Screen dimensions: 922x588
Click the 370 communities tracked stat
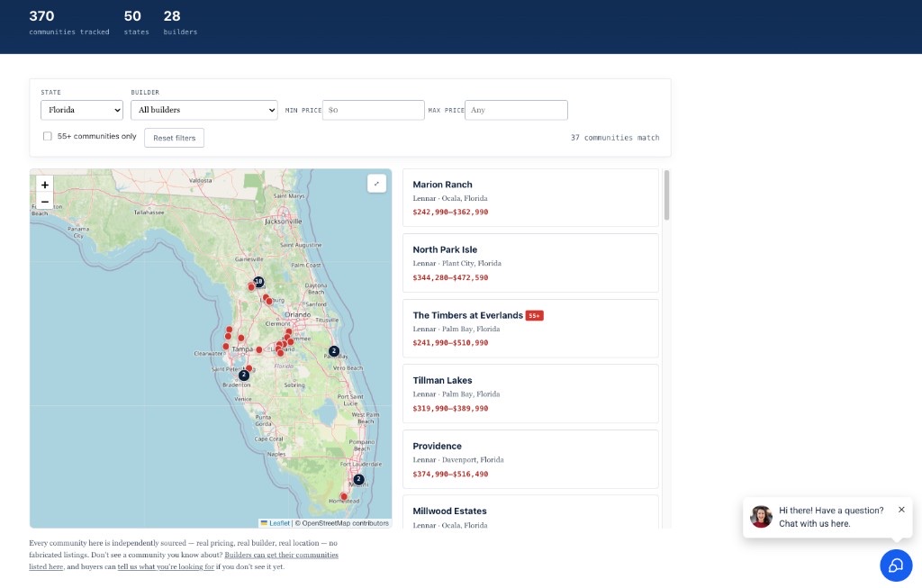(68, 23)
